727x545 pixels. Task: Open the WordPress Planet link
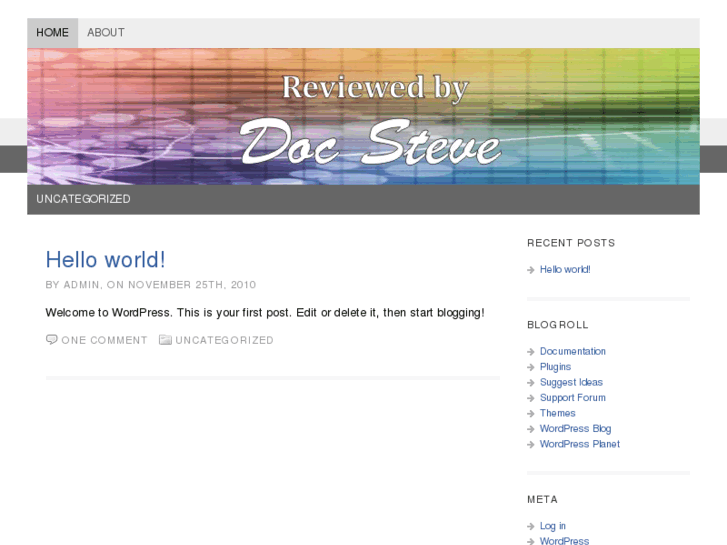click(x=580, y=444)
